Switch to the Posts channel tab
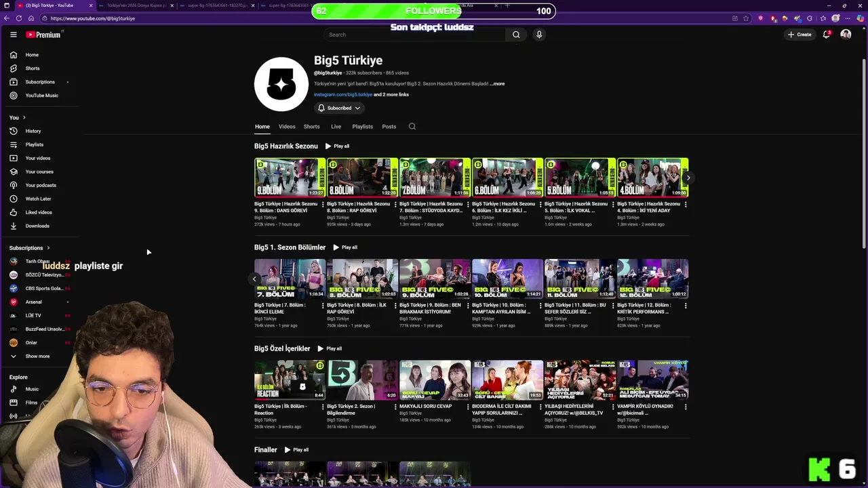This screenshot has width=868, height=488. pyautogui.click(x=389, y=127)
